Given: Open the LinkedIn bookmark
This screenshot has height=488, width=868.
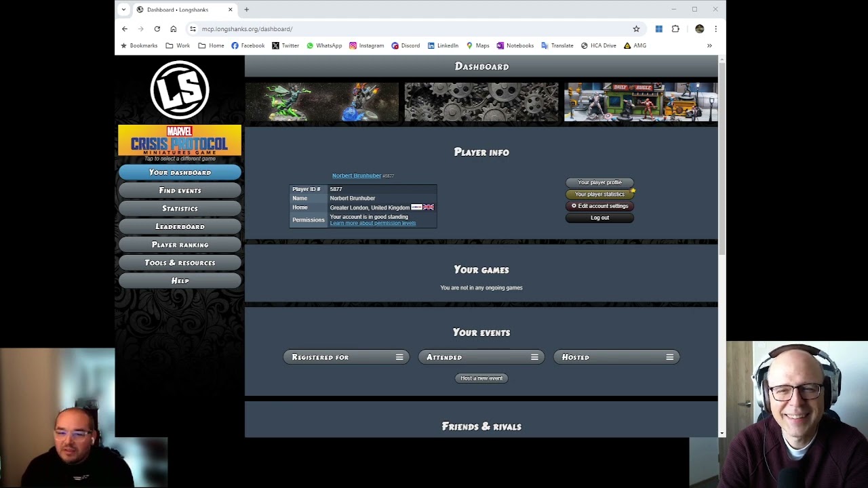Looking at the screenshot, I should pyautogui.click(x=443, y=45).
